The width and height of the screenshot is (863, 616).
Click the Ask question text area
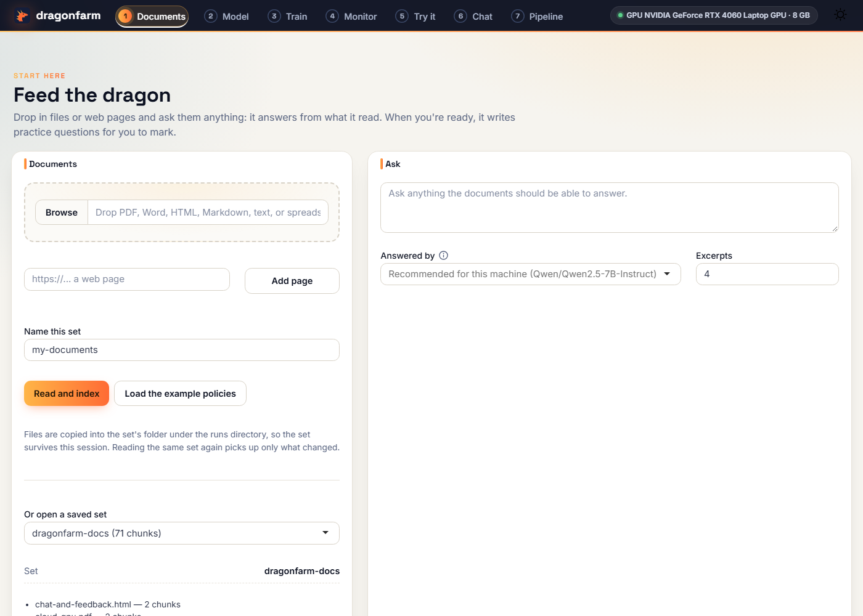pos(610,208)
